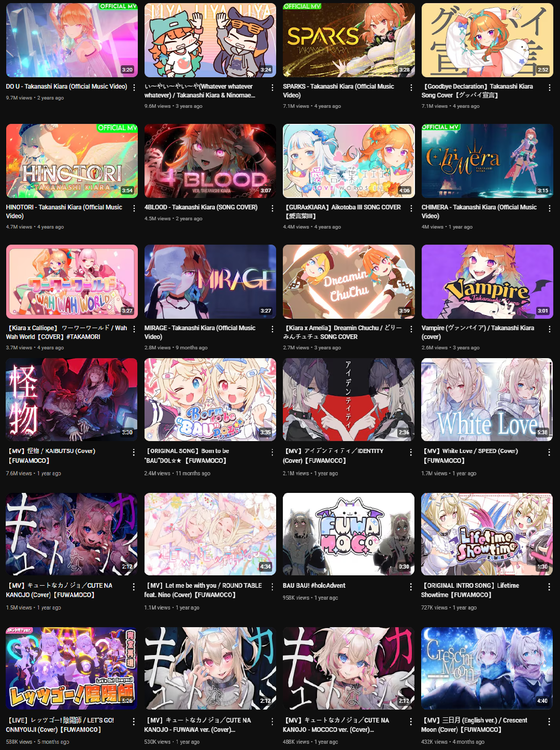Open options for KAIBUTSU cover video

point(134,452)
